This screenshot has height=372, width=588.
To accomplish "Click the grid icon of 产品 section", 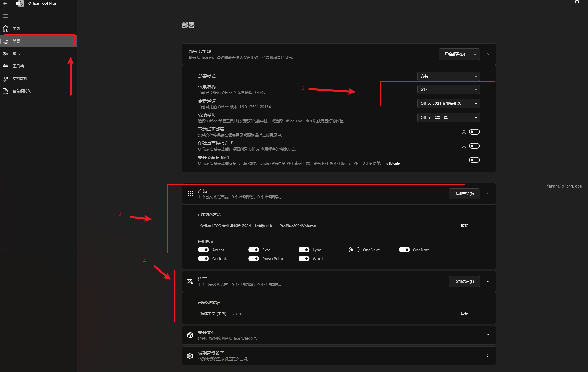I will pos(190,194).
